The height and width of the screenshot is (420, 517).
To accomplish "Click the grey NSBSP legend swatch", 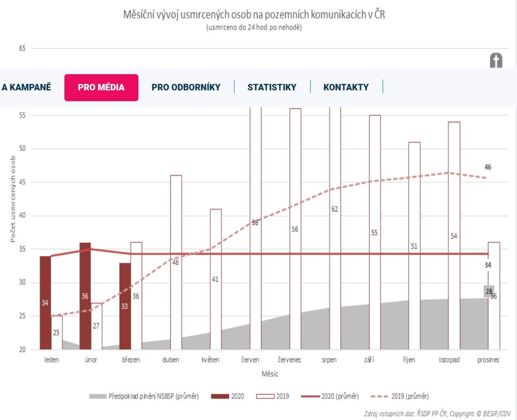I will pos(98,396).
